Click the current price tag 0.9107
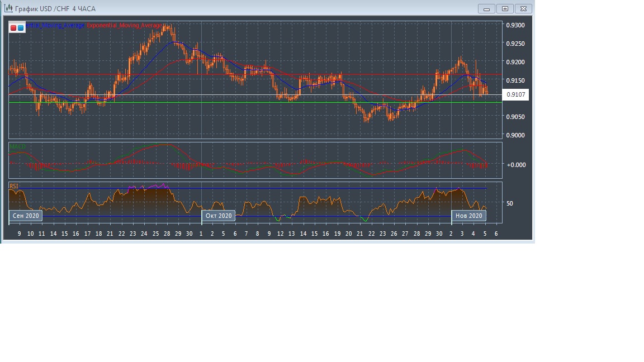 [515, 95]
